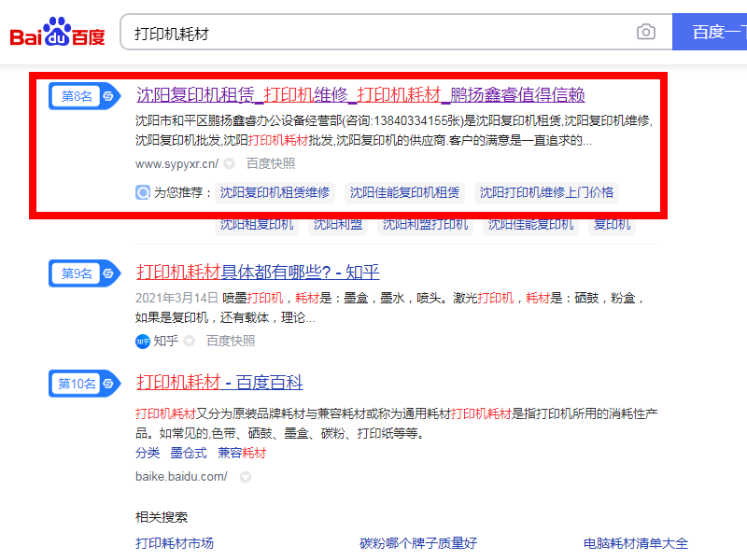
Task: Click the 第9名 rank badge
Action: (77, 271)
